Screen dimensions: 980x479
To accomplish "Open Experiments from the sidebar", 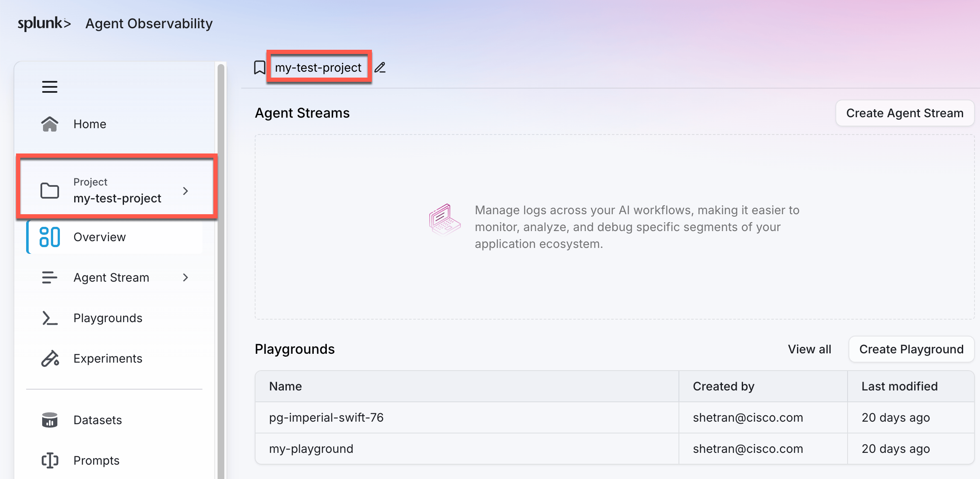I will (115, 358).
